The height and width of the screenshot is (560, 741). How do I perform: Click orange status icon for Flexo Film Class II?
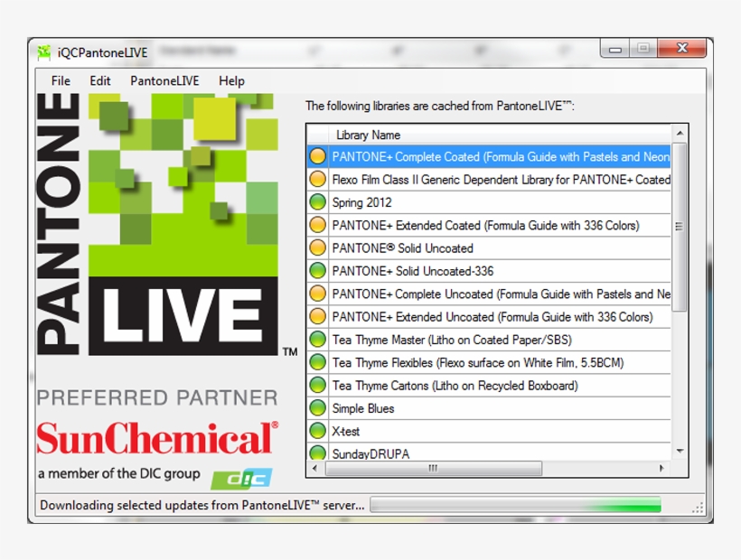pyautogui.click(x=317, y=180)
